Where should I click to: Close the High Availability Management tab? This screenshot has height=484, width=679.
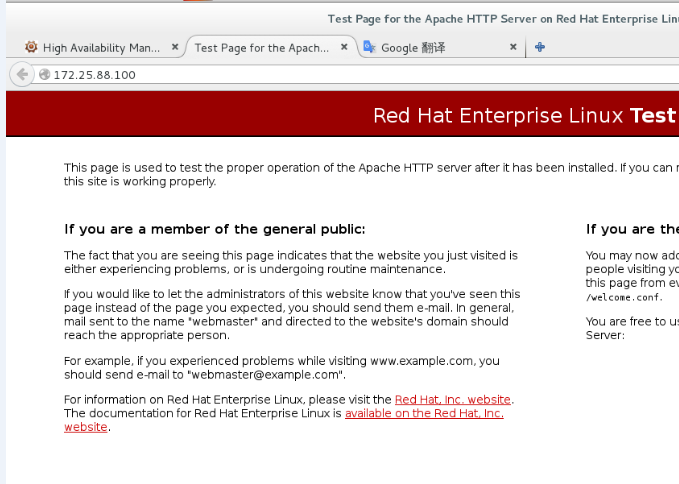coord(175,47)
